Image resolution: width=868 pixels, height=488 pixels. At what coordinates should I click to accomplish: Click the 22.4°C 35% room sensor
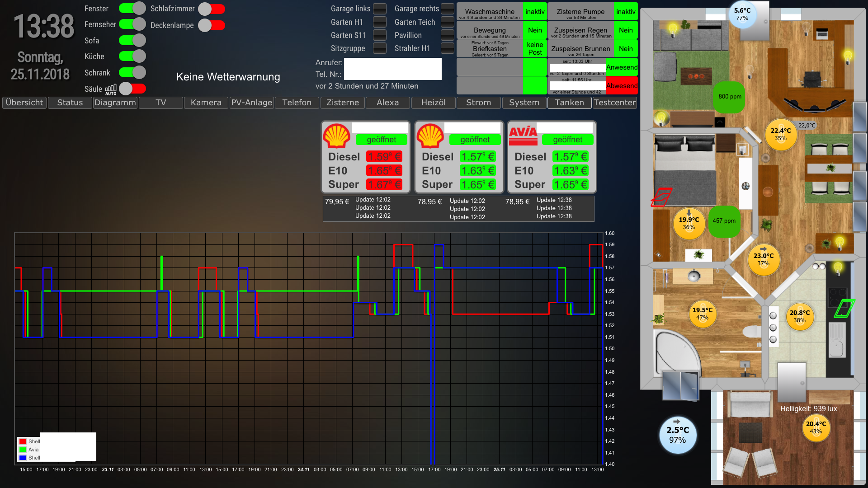point(781,134)
